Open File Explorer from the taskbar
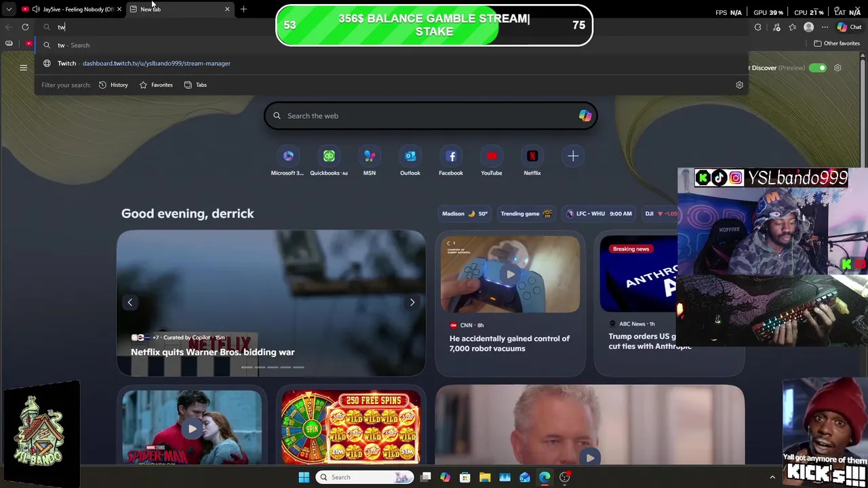The width and height of the screenshot is (868, 488). (485, 477)
